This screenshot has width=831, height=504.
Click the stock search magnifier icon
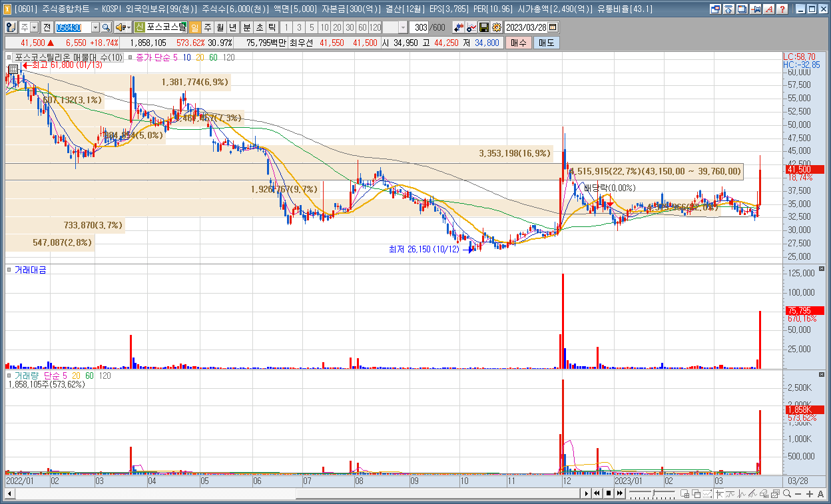coord(106,27)
